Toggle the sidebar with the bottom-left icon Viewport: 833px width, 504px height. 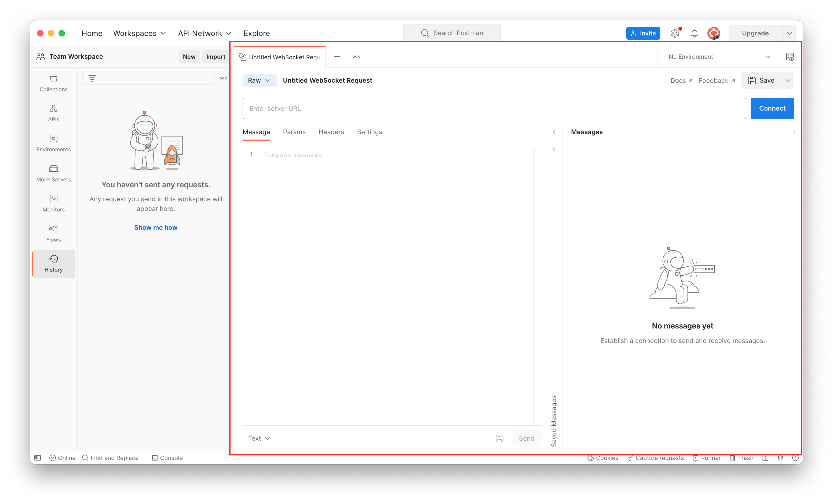[38, 458]
